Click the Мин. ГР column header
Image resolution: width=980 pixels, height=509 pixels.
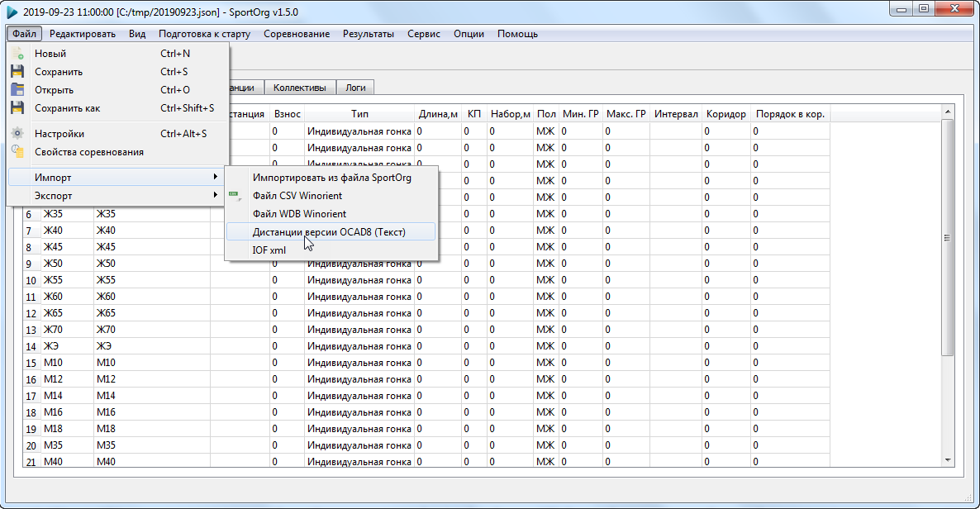pyautogui.click(x=581, y=114)
